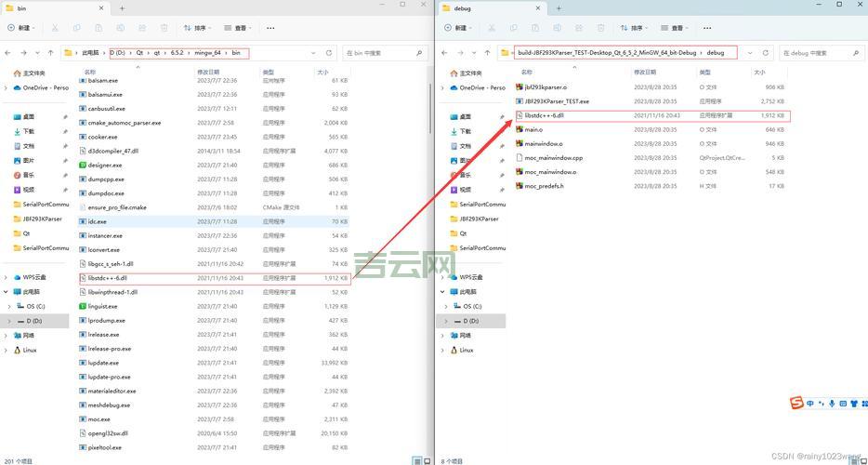The image size is (868, 465).
Task: Click the Sogou input method S icon
Action: tap(796, 404)
